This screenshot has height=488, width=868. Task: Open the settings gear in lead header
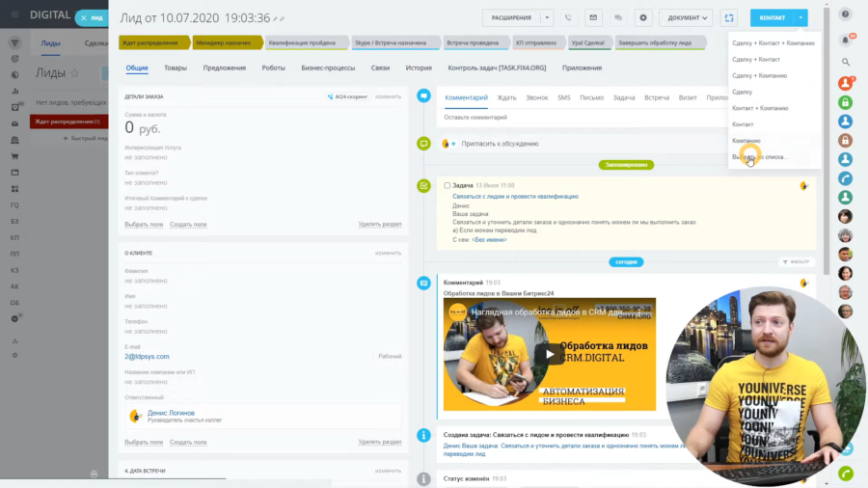click(x=642, y=17)
